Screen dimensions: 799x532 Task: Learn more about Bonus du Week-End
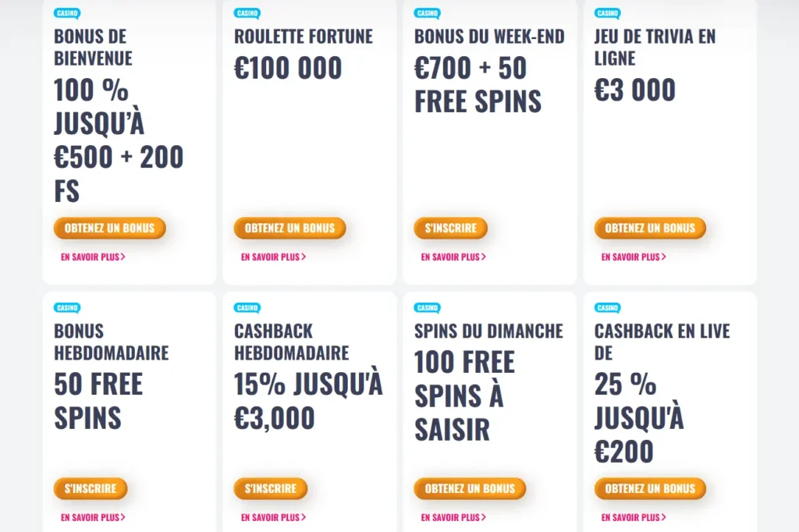pos(453,257)
